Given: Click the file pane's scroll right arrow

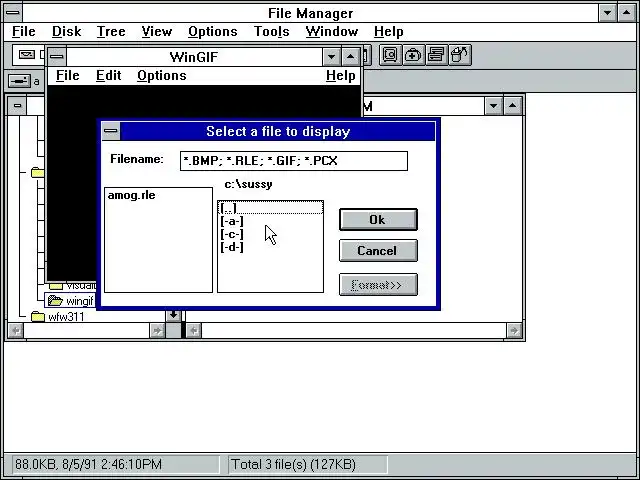Looking at the screenshot, I should pyautogui.click(x=514, y=330).
